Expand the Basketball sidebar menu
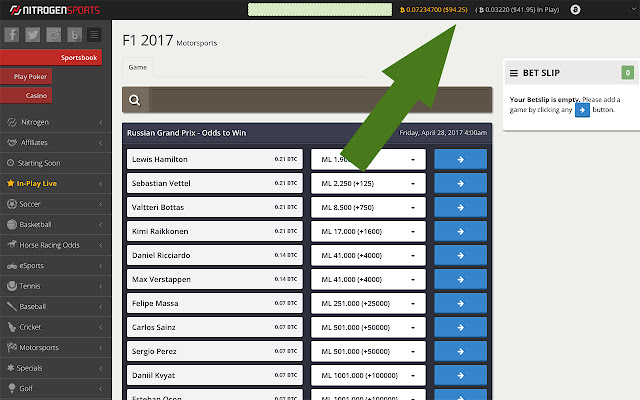Image resolution: width=640 pixels, height=400 pixels. coord(56,224)
